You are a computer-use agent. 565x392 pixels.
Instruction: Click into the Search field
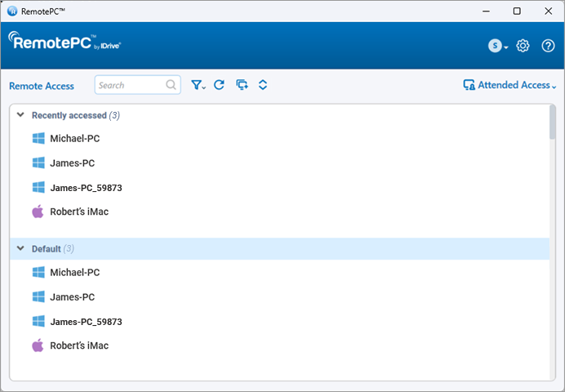click(x=129, y=85)
